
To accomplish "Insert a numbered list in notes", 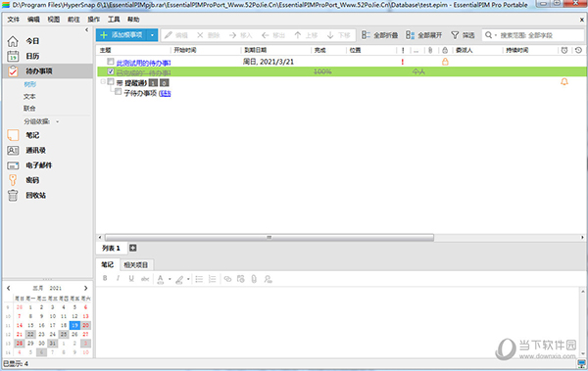I will coord(213,279).
